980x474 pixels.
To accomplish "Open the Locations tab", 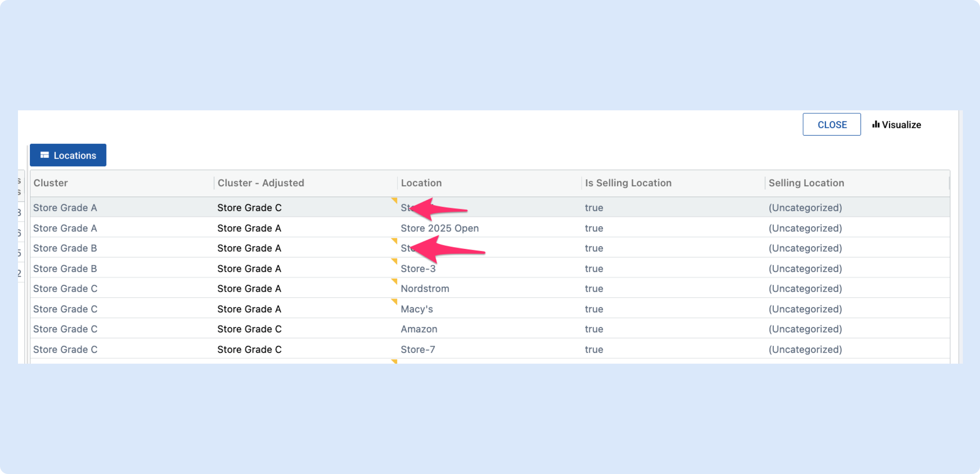I will [68, 155].
